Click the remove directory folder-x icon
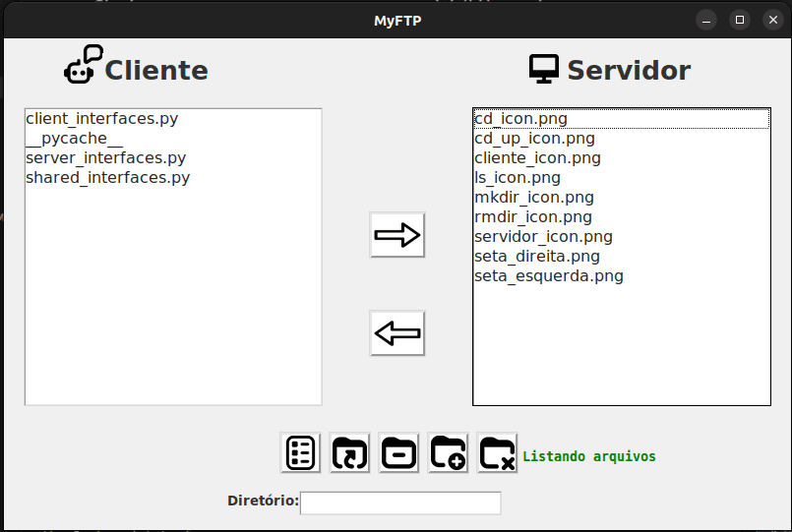This screenshot has width=792, height=532. coord(497,452)
